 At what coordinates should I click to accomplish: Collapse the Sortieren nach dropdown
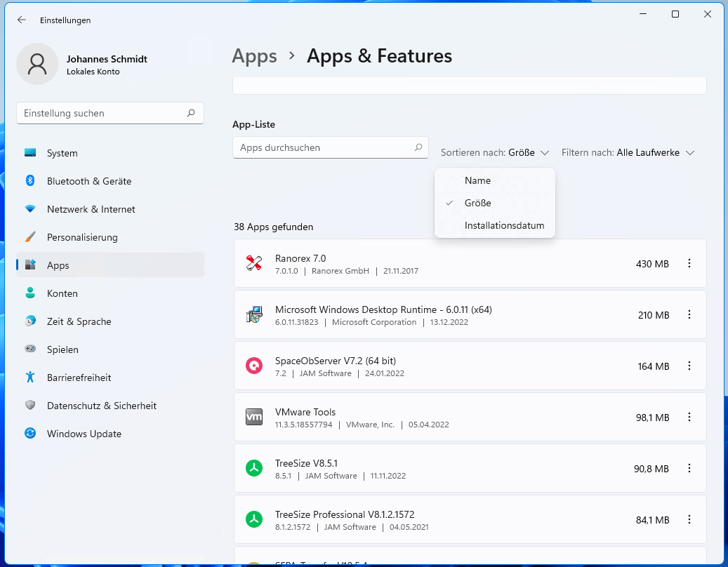[x=495, y=153]
